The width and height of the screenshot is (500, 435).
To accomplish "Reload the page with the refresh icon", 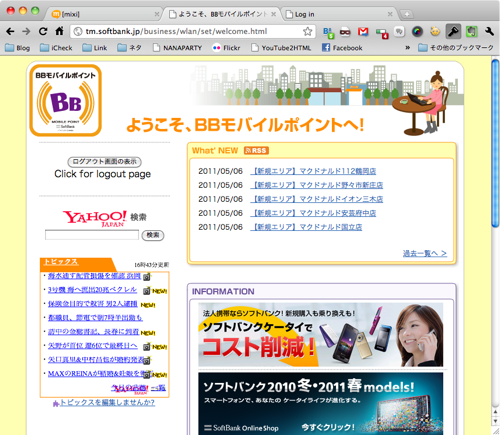I will coord(43,31).
